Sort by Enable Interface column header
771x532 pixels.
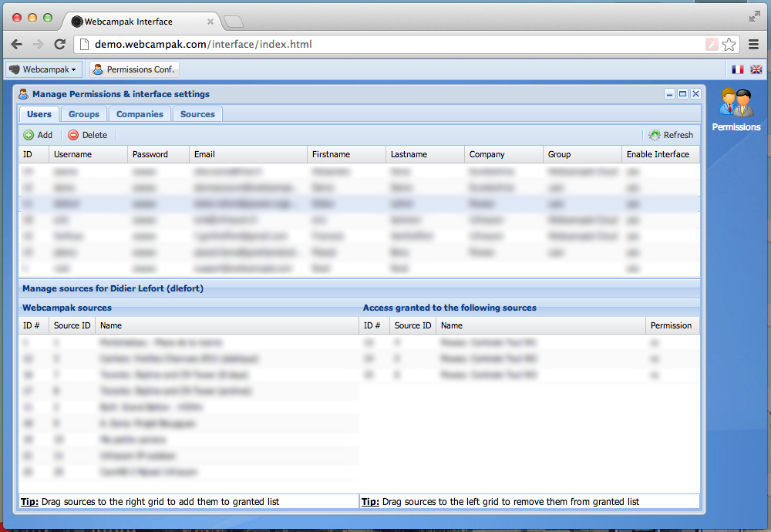click(x=661, y=154)
